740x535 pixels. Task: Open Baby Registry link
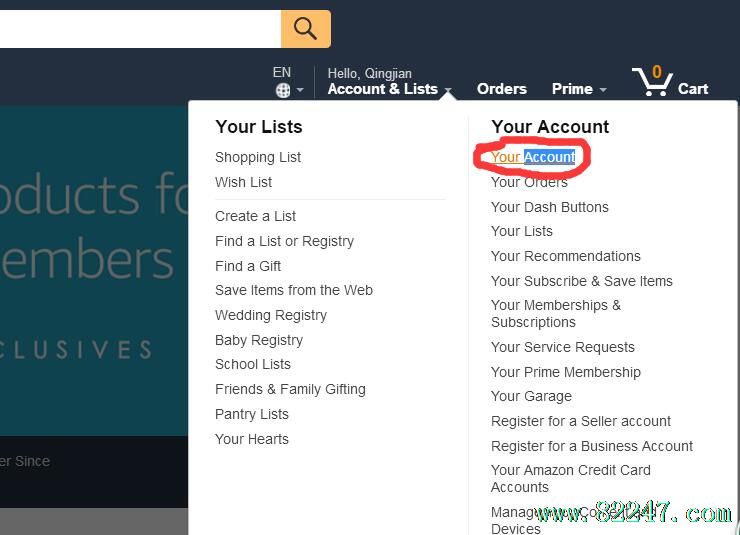click(x=258, y=340)
